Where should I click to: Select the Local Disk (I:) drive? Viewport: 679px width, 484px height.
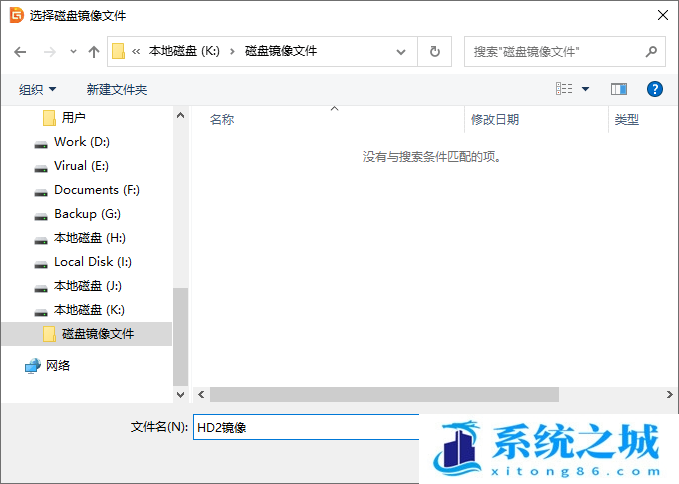[x=92, y=262]
